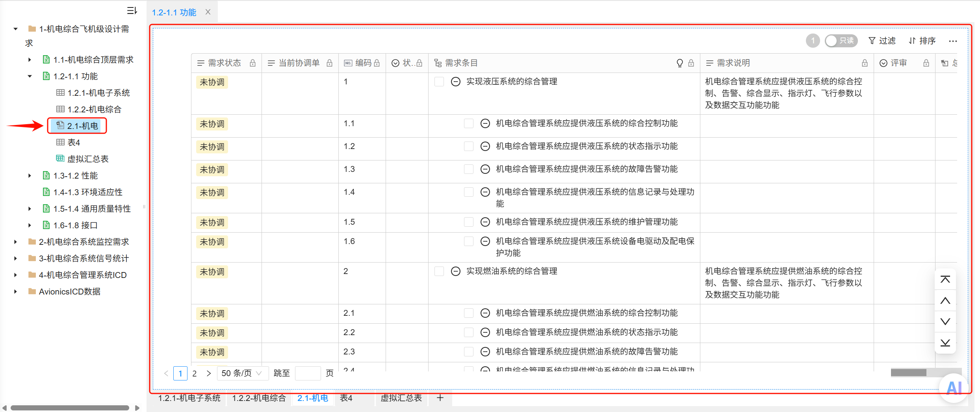Switch to bottom tab 虚拟汇总表
This screenshot has width=980, height=412.
click(401, 398)
